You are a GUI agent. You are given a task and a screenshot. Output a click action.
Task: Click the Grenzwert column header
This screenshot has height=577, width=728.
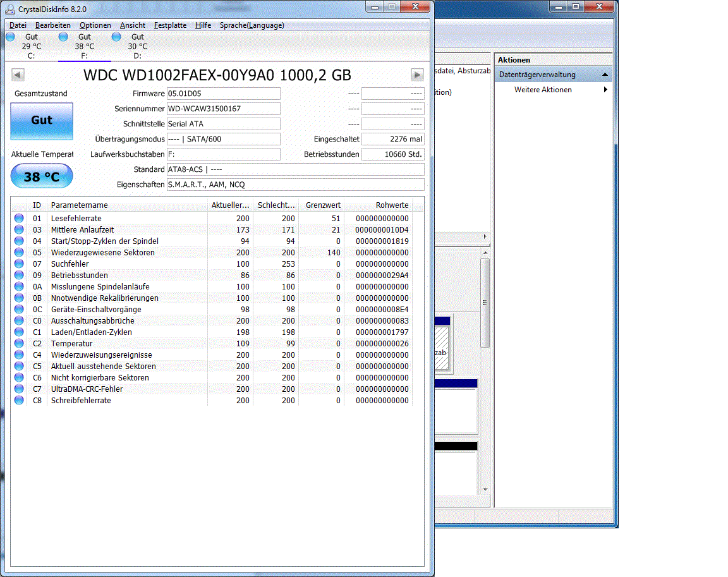pyautogui.click(x=321, y=205)
